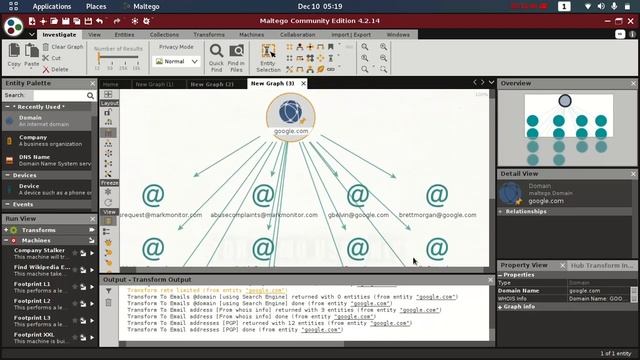Expand the Relationships section in Detail View
Viewport: 640px width, 360px height.
pos(500,211)
